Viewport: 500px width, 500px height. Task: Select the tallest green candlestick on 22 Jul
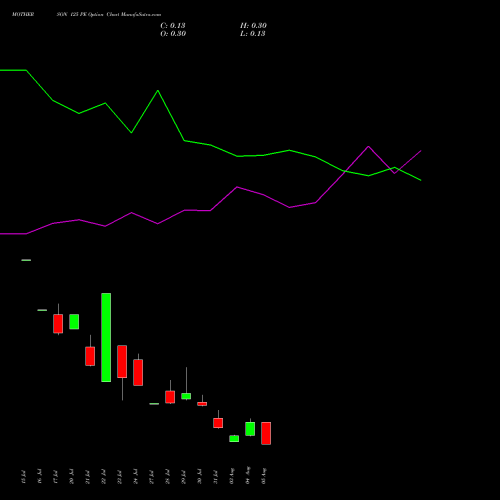[x=106, y=337]
